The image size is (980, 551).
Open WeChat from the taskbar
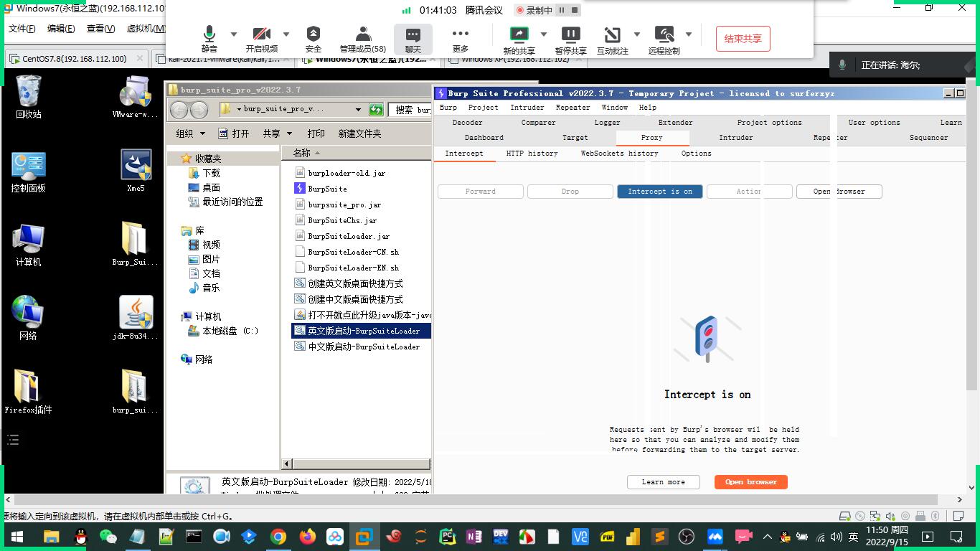click(108, 537)
